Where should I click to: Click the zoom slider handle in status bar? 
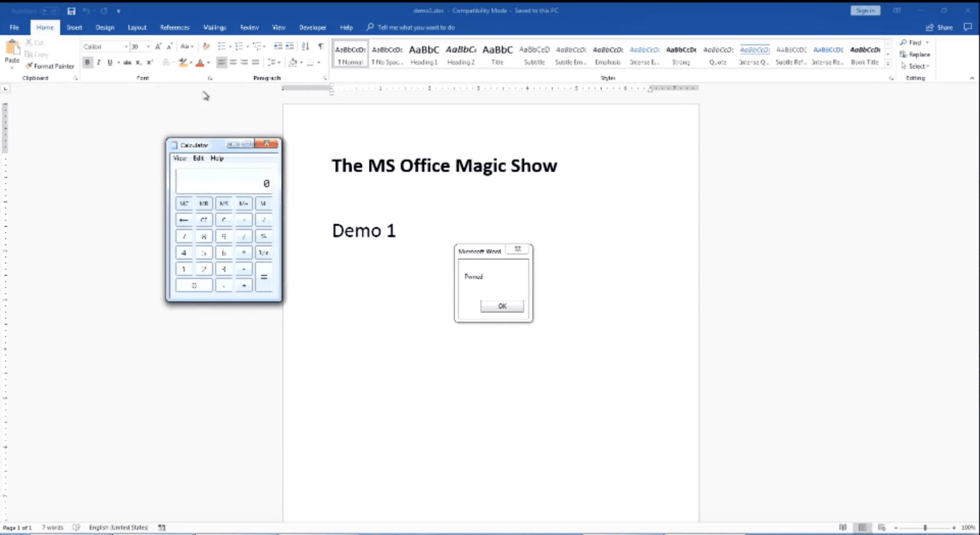point(925,527)
